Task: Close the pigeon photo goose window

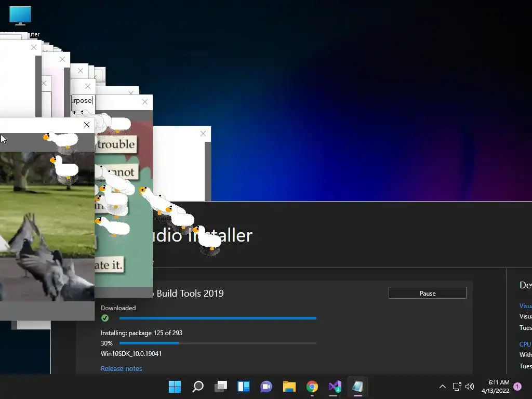Action: coord(87,125)
